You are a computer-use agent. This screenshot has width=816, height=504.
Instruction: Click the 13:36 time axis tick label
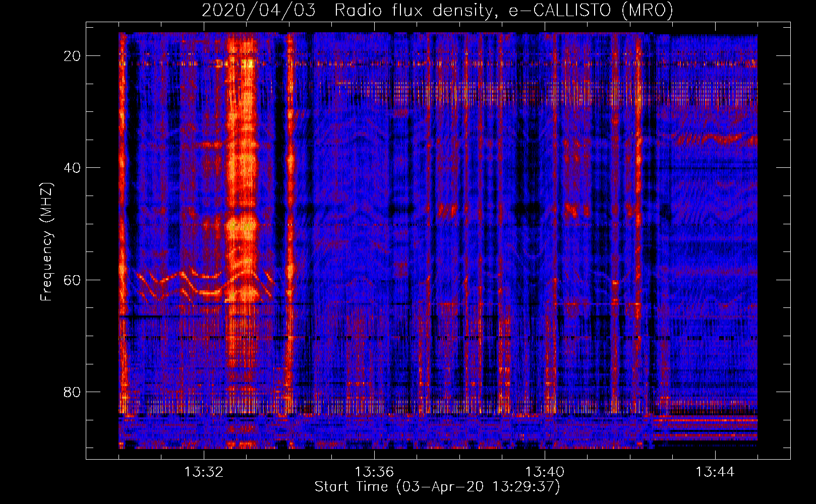[x=374, y=472]
